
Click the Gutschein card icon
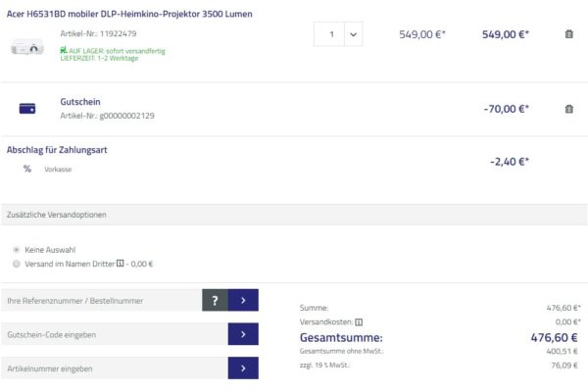click(27, 109)
